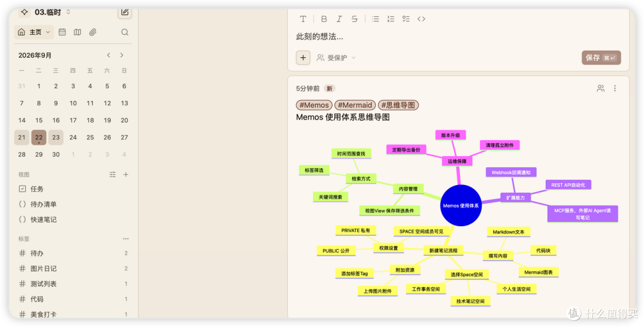Focus the 此刻的想法 input field
Viewport: 644px width, 327px height.
tap(459, 36)
